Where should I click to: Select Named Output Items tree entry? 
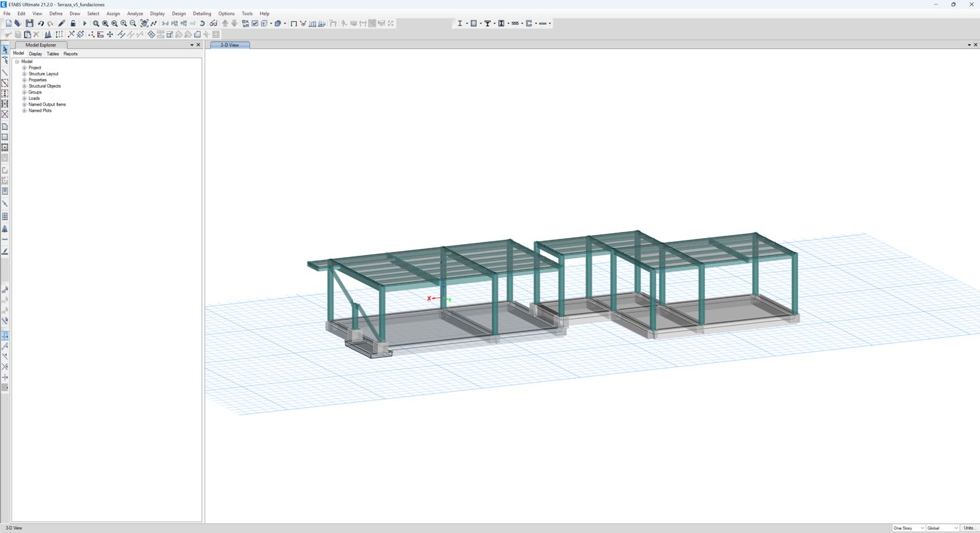(x=47, y=104)
